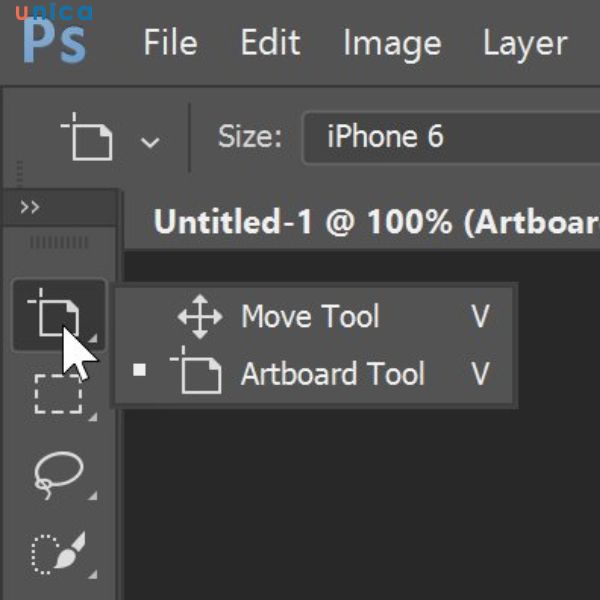600x600 pixels.
Task: Click the Photoshop Ps logo icon
Action: pyautogui.click(x=54, y=42)
